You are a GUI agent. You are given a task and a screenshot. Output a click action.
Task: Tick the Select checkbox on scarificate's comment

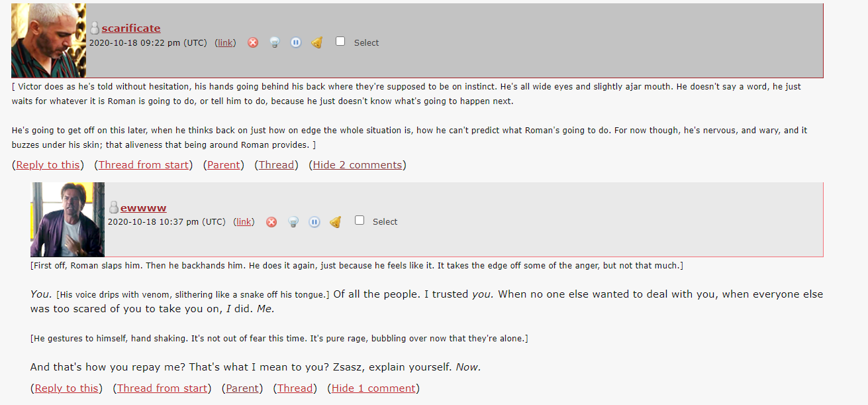(x=340, y=41)
